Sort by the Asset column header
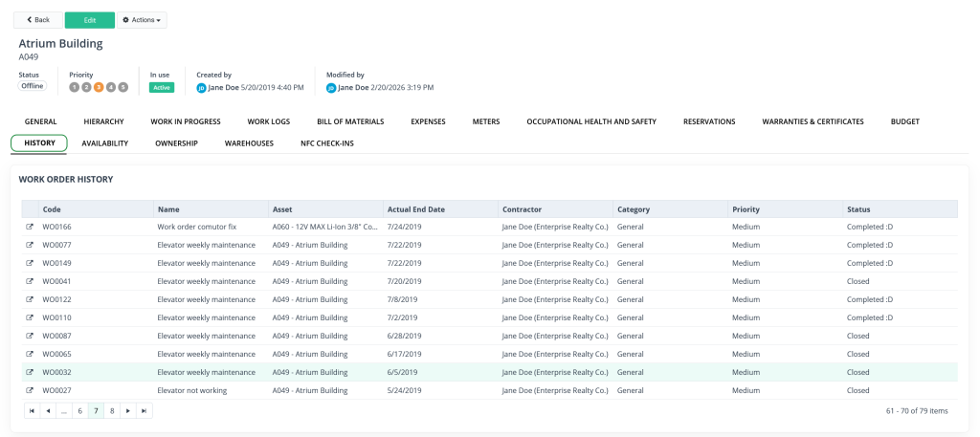 (x=326, y=209)
